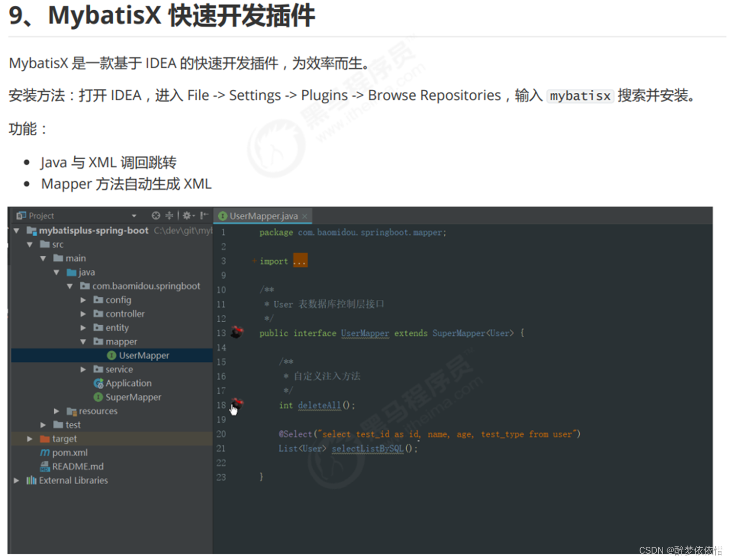Viewport: 731px width, 560px height.
Task: Click the Application class run icon
Action: pos(98,383)
